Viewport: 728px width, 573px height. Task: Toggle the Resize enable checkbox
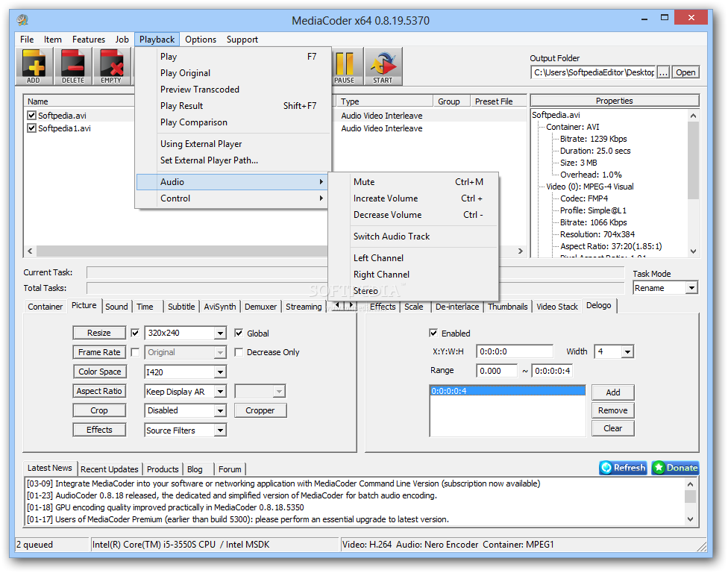tap(135, 333)
